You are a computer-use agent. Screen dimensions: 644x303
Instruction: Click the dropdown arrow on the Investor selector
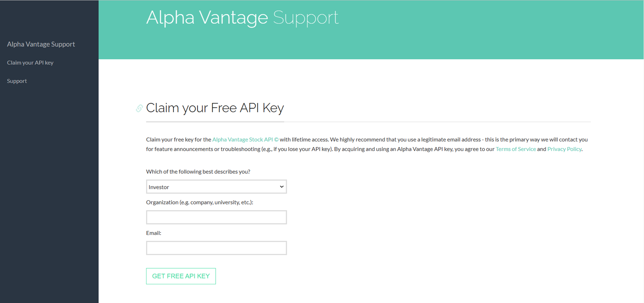[281, 186]
